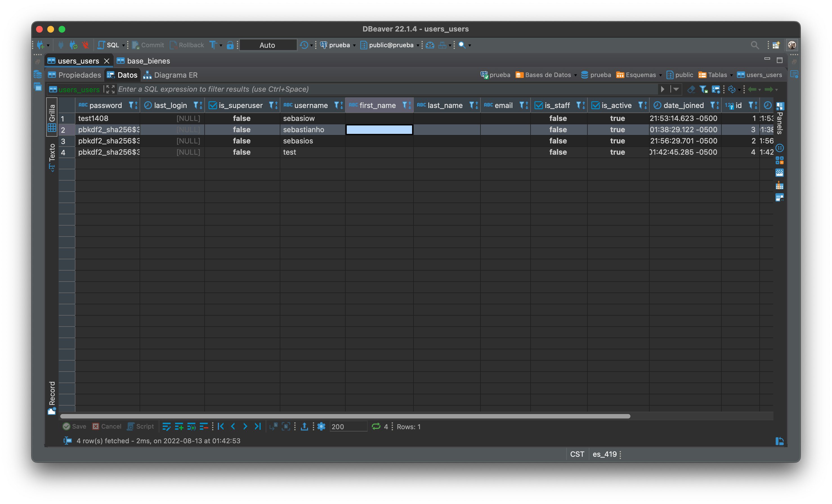
Task: Toggle is_staff value for test row
Action: coord(558,152)
